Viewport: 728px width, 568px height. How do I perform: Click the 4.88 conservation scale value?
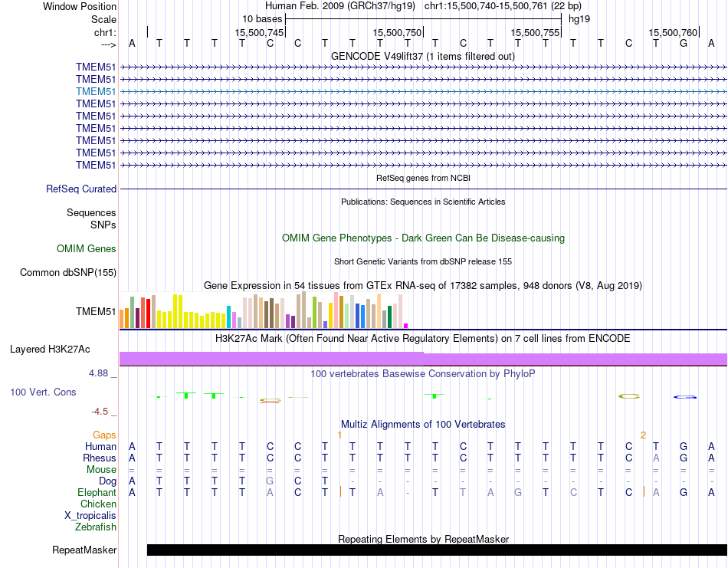click(x=98, y=373)
